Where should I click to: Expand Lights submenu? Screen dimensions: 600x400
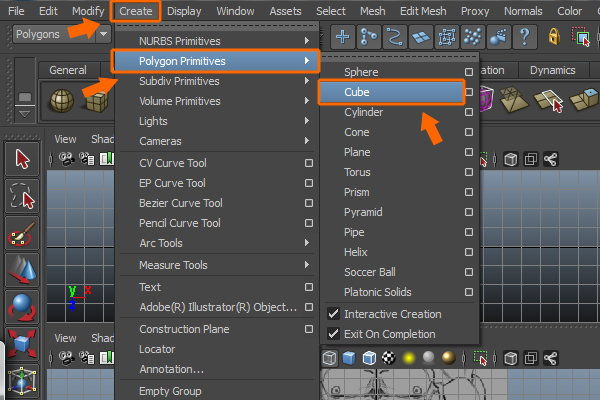coord(217,121)
